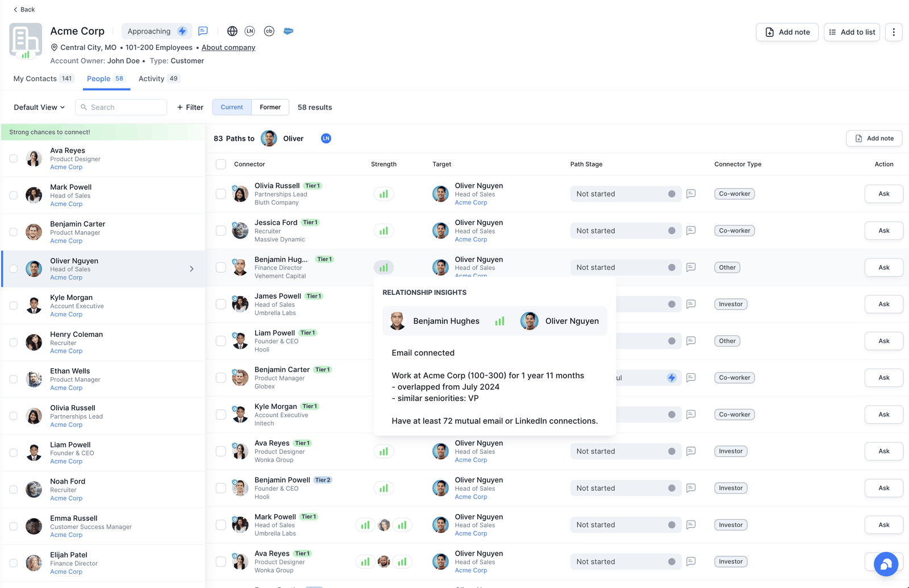909x588 pixels.
Task: Check the Jessica Ford connector row checkbox
Action: [x=221, y=231]
